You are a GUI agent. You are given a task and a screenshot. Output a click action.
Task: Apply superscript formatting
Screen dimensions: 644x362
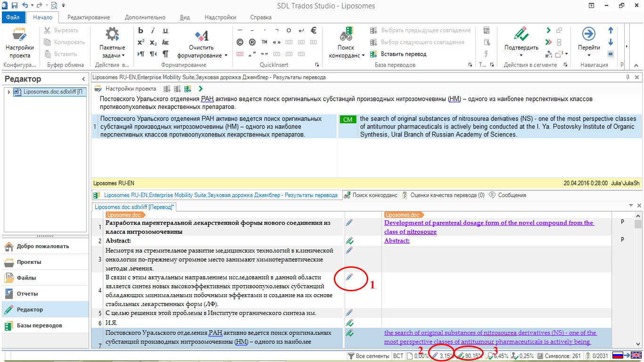tap(141, 42)
